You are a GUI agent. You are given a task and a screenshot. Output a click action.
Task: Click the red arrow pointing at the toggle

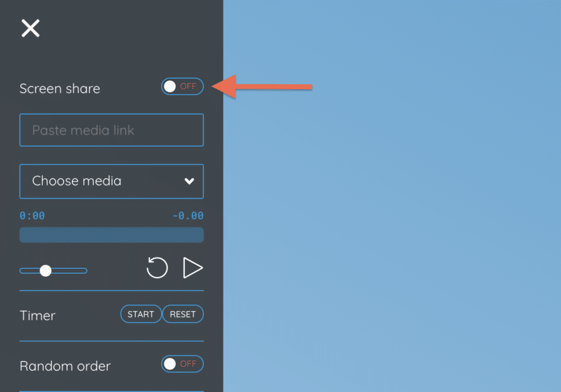(262, 87)
